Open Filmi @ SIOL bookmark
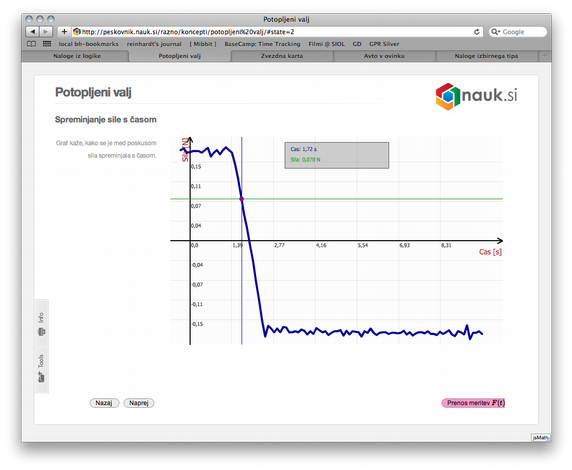The width and height of the screenshot is (572, 470). (x=326, y=44)
